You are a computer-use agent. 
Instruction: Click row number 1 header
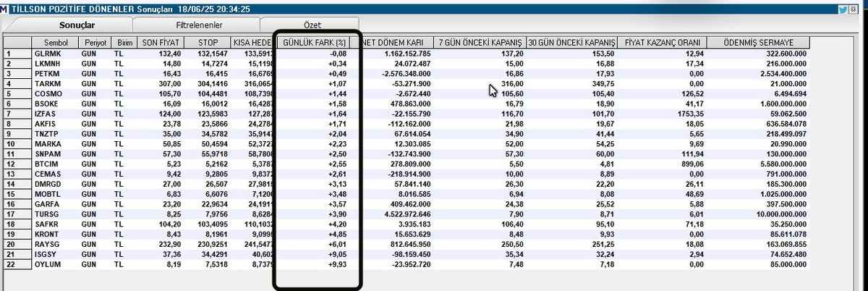pos(17,54)
